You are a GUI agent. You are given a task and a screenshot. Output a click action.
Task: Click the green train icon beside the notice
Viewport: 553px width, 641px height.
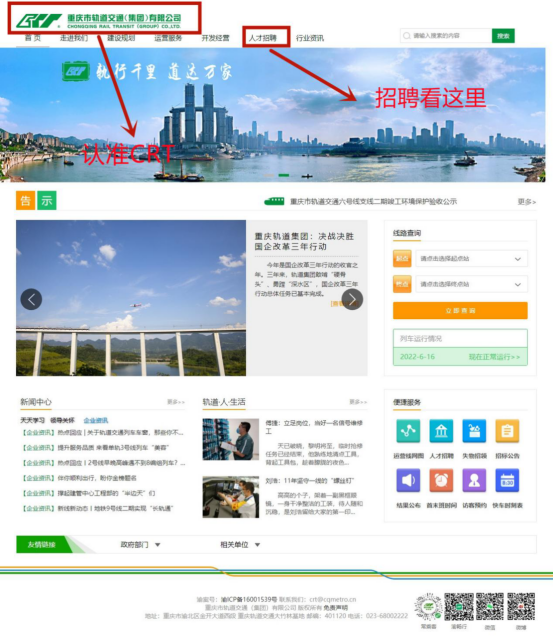pyautogui.click(x=274, y=201)
